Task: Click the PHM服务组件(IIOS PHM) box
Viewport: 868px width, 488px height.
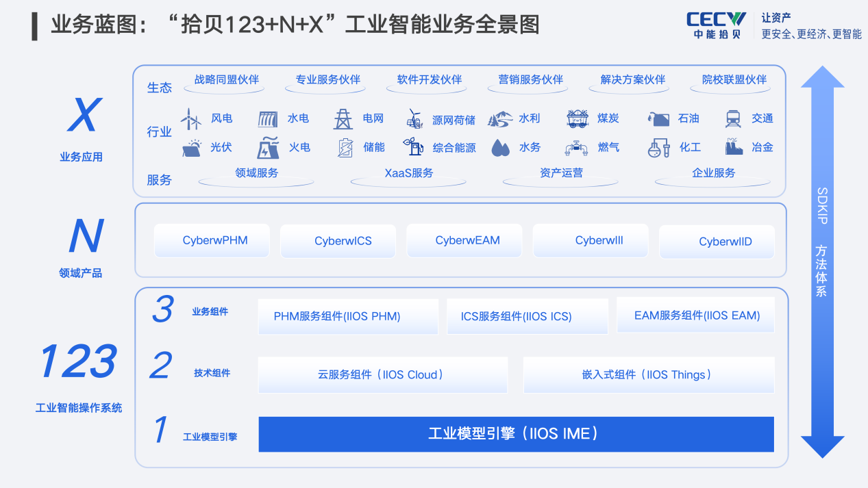Action: click(348, 316)
